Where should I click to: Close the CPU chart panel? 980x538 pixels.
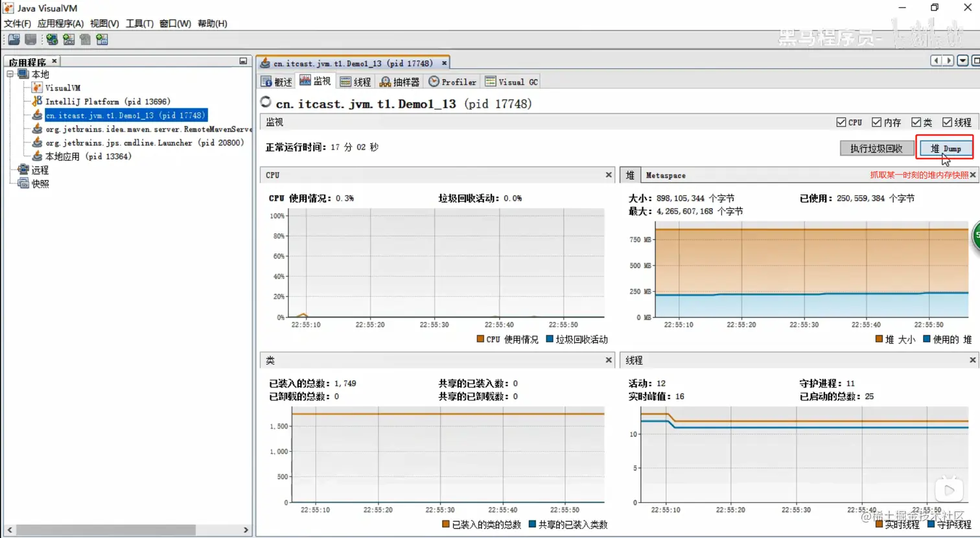pos(609,175)
